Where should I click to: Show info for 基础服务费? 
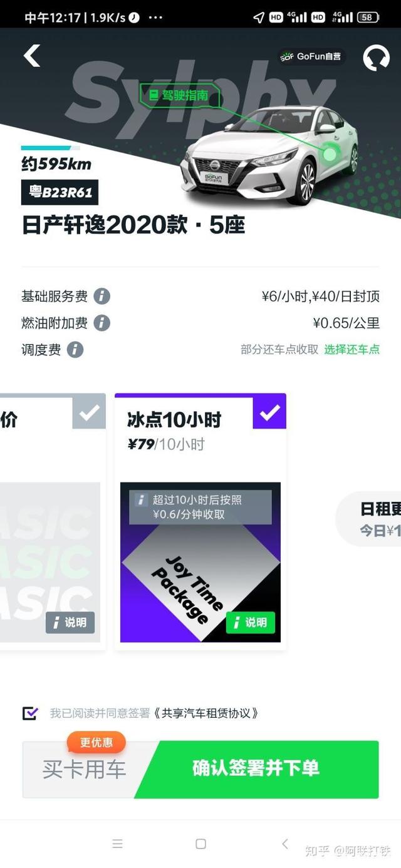coord(102,296)
